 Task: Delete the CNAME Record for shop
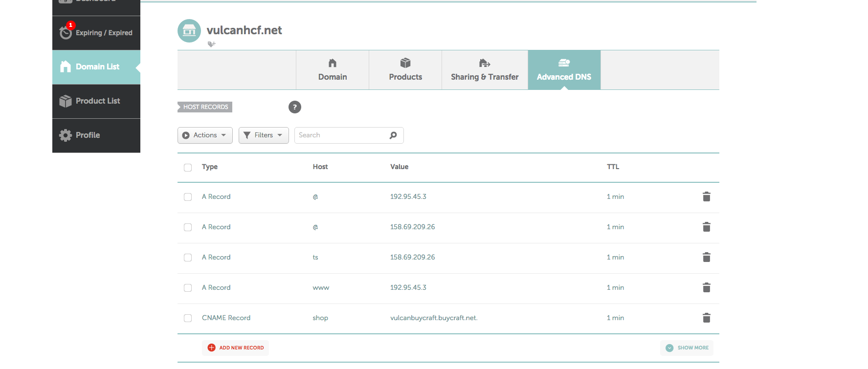coord(706,318)
